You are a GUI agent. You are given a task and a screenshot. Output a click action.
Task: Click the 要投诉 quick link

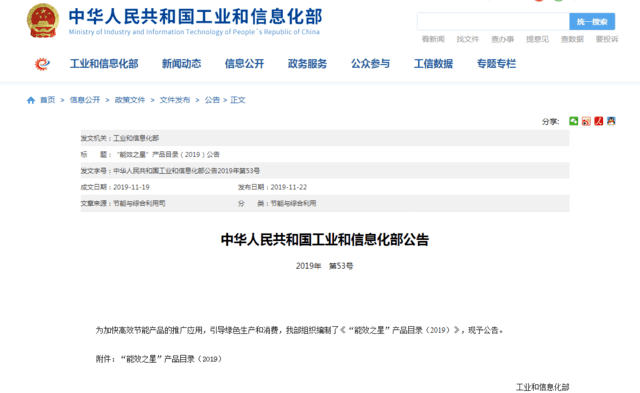(607, 39)
